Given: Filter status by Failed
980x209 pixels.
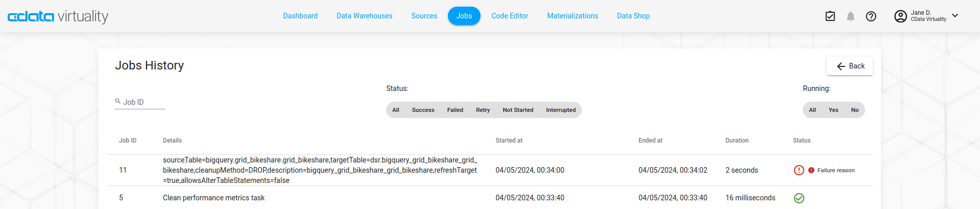Looking at the screenshot, I should point(455,110).
